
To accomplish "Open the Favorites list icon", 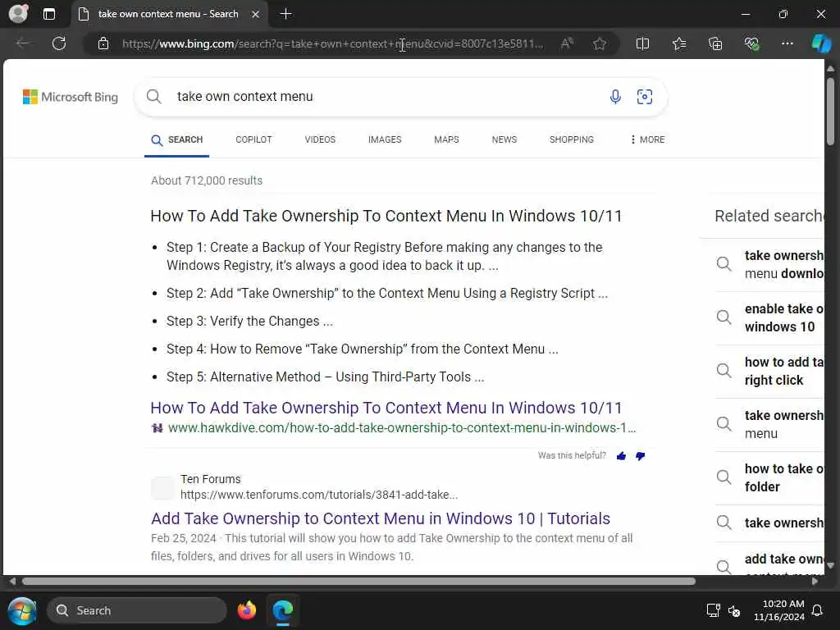I will point(679,43).
